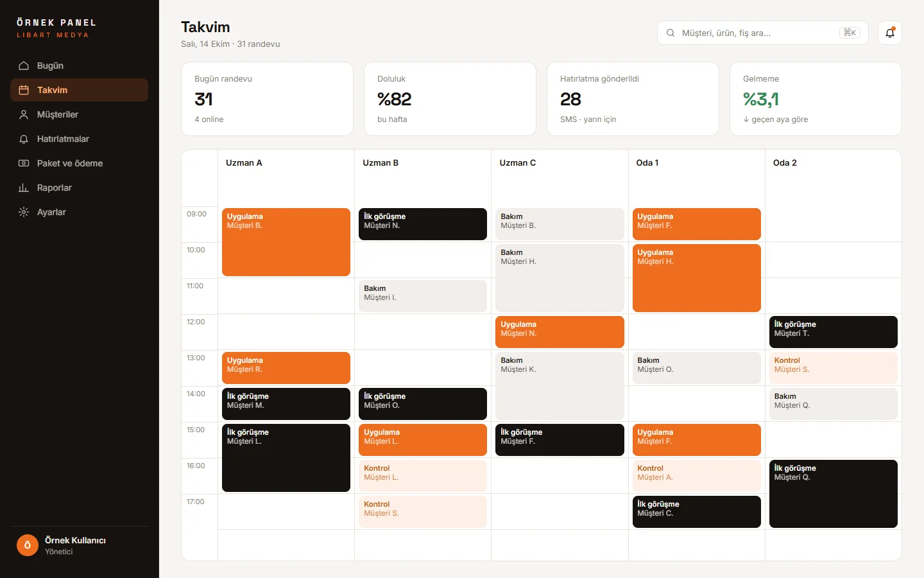Open Uzman C's Uygulama for Müşteri N.

(x=560, y=332)
